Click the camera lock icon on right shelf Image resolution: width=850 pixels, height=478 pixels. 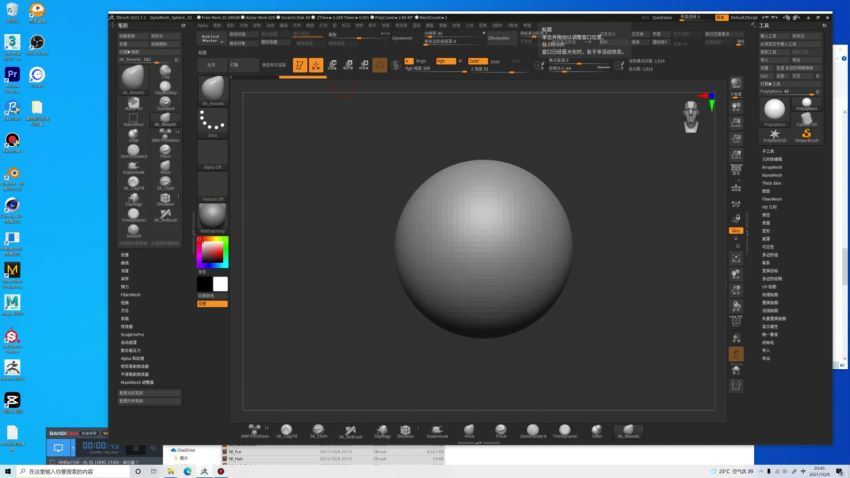click(x=736, y=218)
